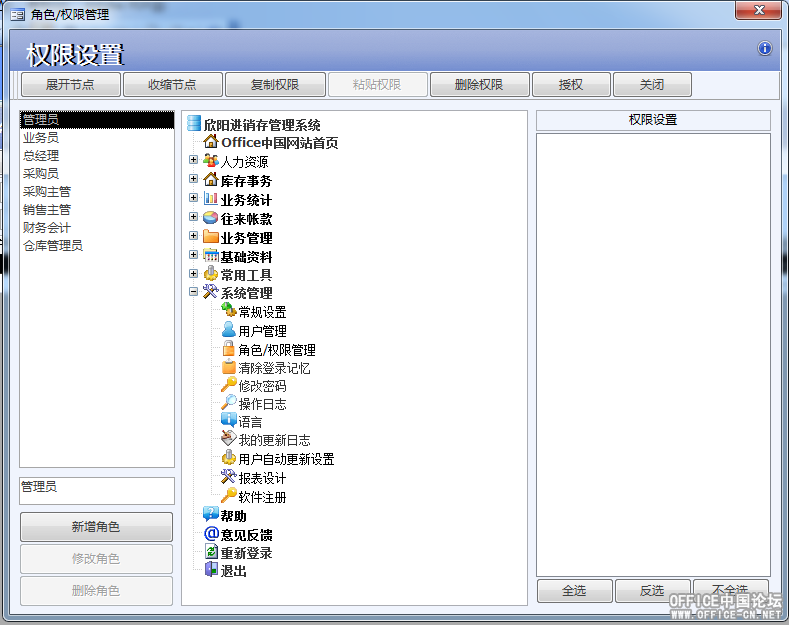
Task: Click the 反选 button
Action: (x=652, y=591)
